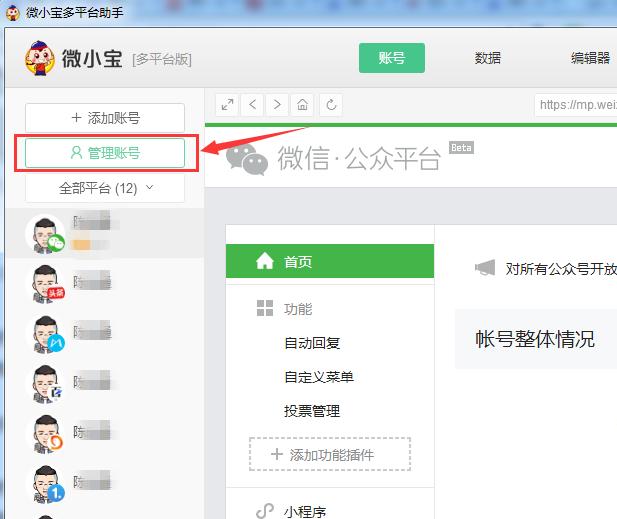Image resolution: width=617 pixels, height=519 pixels.
Task: Select the account with blue number 1 badge
Action: click(x=105, y=483)
